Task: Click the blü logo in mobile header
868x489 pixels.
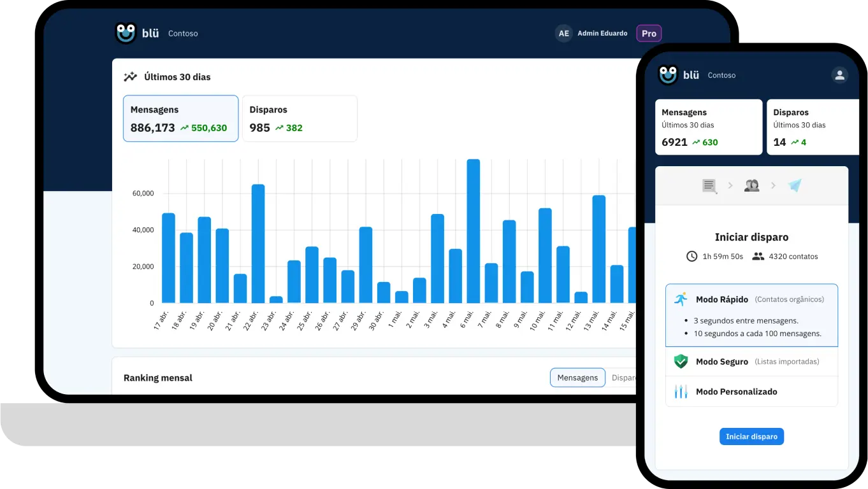Action: [678, 75]
